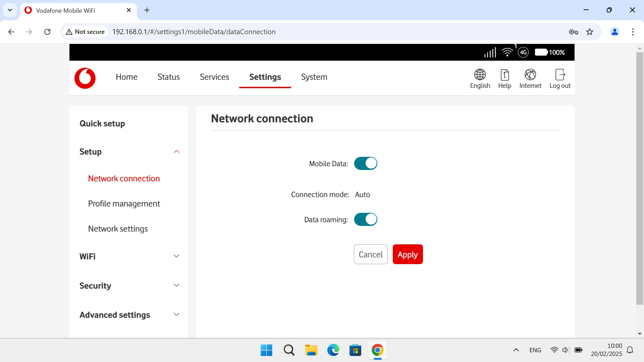The image size is (644, 362).
Task: Click the Cancel button
Action: tap(370, 254)
